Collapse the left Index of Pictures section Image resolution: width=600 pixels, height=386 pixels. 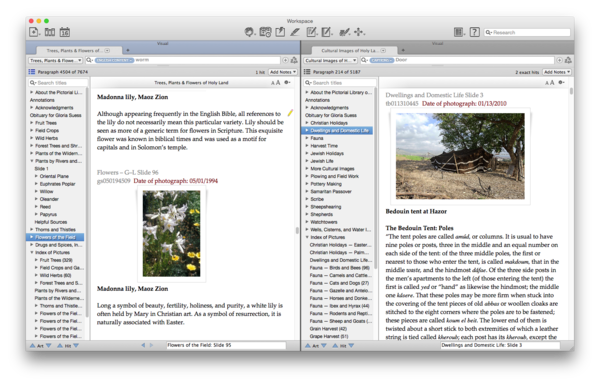point(32,252)
